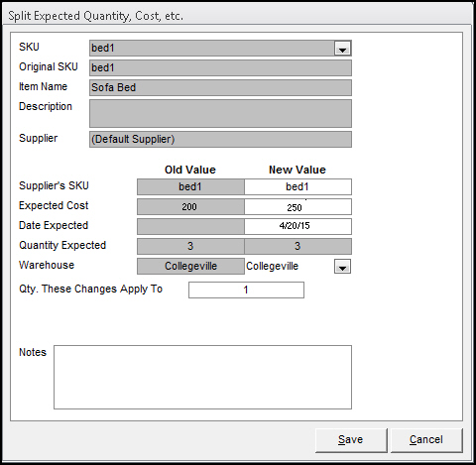Click the Cancel button
This screenshot has width=476, height=465.
tap(426, 440)
